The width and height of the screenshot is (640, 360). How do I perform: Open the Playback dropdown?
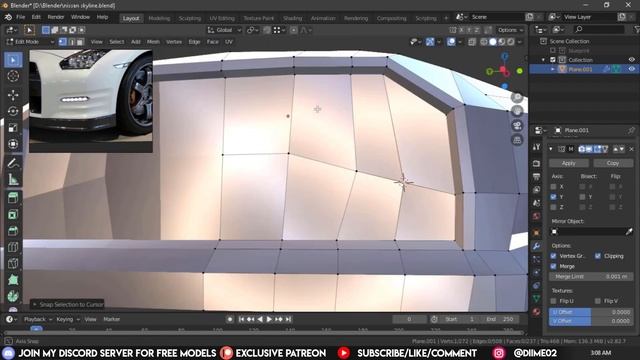tap(38, 319)
